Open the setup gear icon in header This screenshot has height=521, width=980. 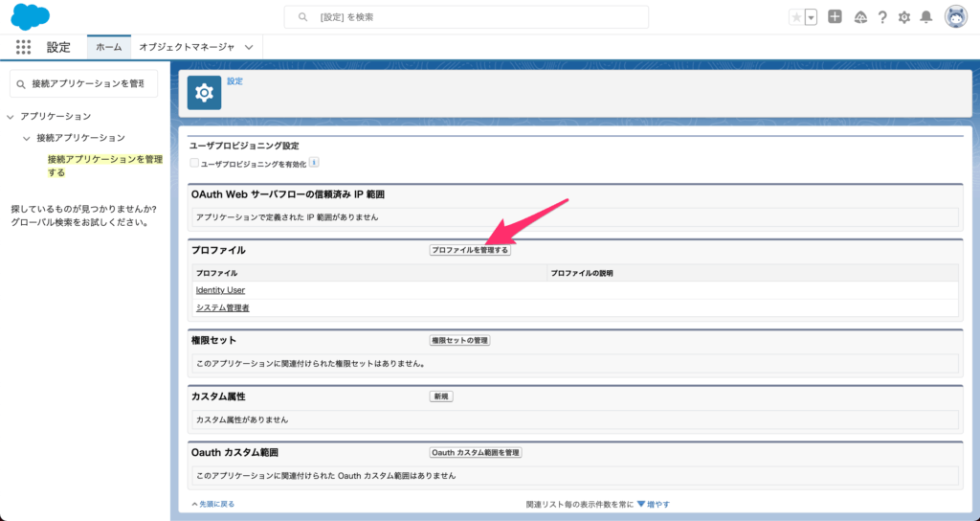[x=903, y=17]
